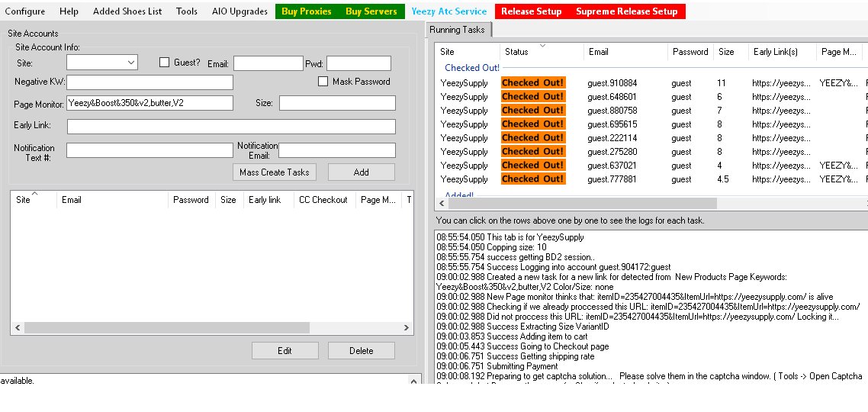The height and width of the screenshot is (412, 868).
Task: Click the running tasks horizontal scrollbar thumb
Action: click(x=583, y=204)
